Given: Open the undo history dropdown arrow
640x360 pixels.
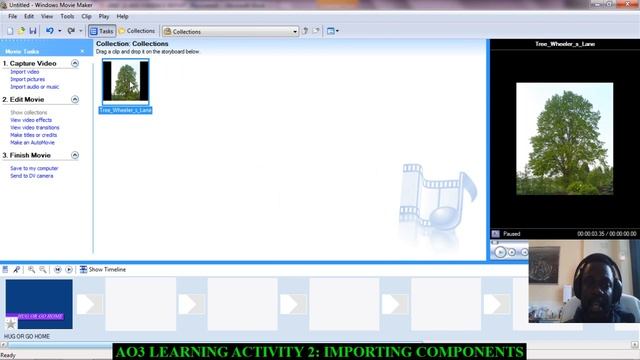Looking at the screenshot, I should (60, 31).
